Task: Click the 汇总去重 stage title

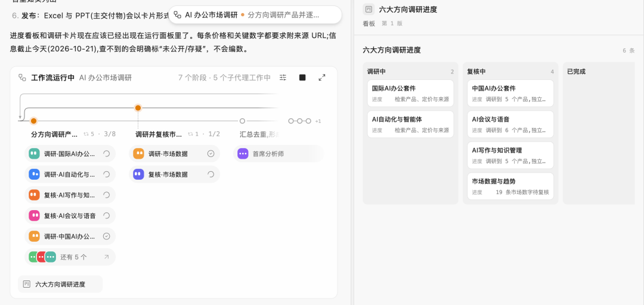Action: [259, 134]
